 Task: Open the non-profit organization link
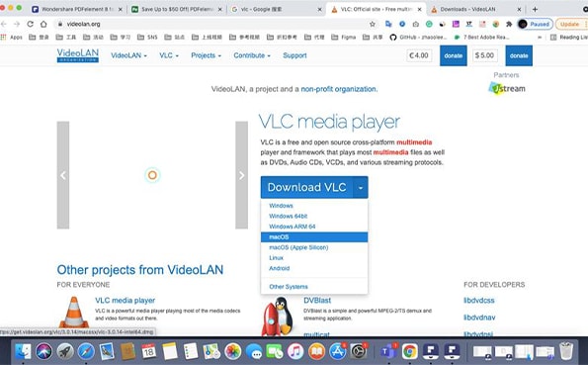click(x=339, y=89)
